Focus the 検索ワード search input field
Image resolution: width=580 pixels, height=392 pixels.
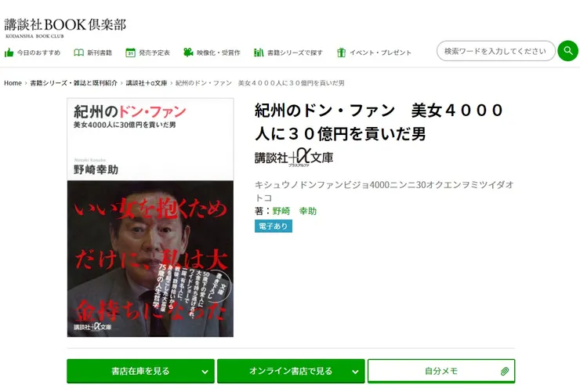point(495,51)
